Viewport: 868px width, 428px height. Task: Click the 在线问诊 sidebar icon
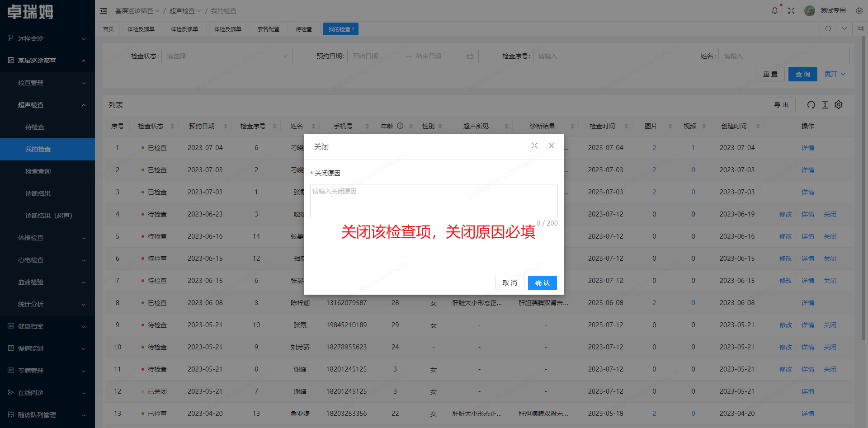[x=10, y=393]
